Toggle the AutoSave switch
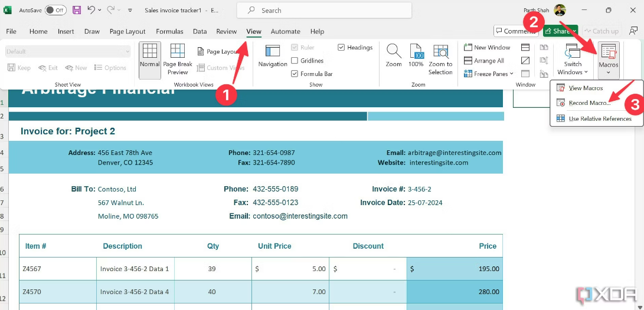Image resolution: width=644 pixels, height=310 pixels. pyautogui.click(x=55, y=10)
